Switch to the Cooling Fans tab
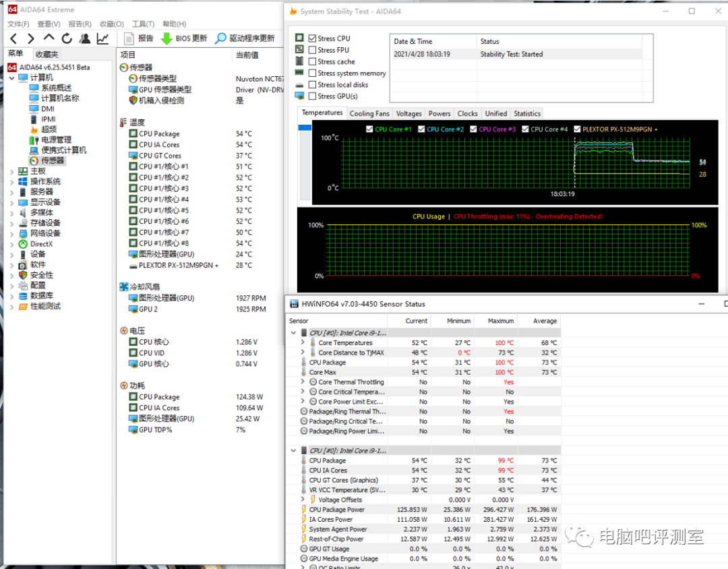Image resolution: width=728 pixels, height=569 pixels. (369, 113)
